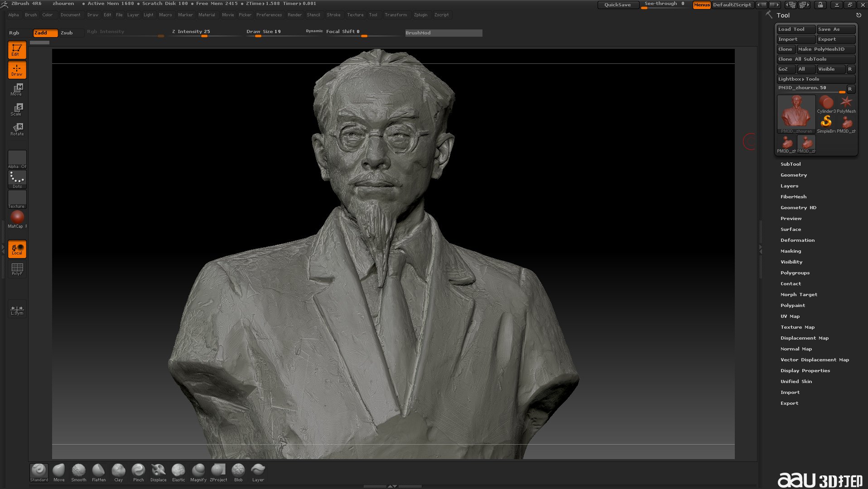Toggle Local symmetry L.Sym

pos(17,310)
